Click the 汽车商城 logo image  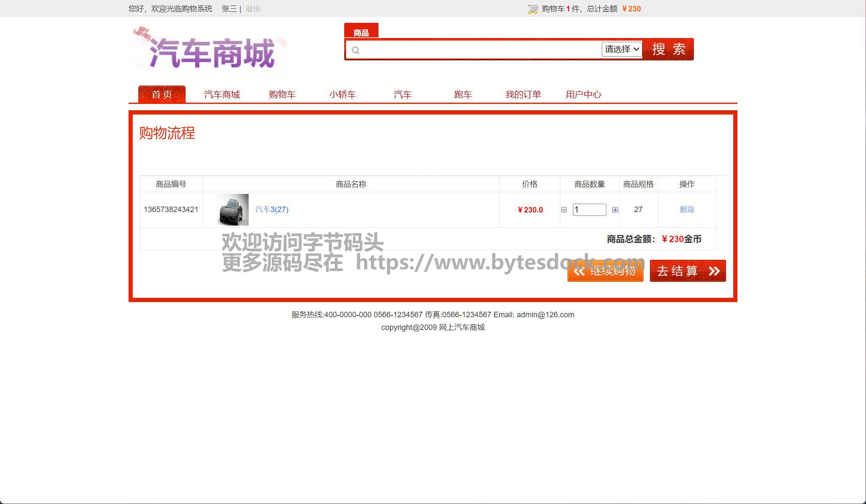pos(208,52)
